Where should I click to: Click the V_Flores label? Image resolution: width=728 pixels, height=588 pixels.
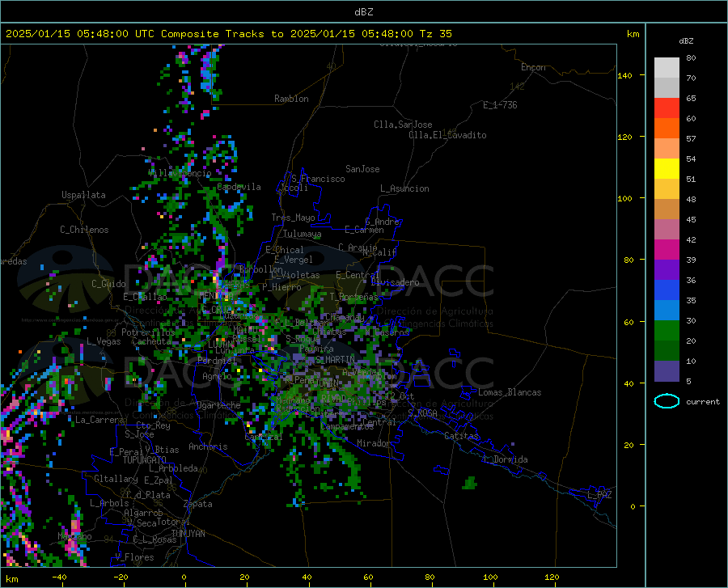pyautogui.click(x=134, y=557)
